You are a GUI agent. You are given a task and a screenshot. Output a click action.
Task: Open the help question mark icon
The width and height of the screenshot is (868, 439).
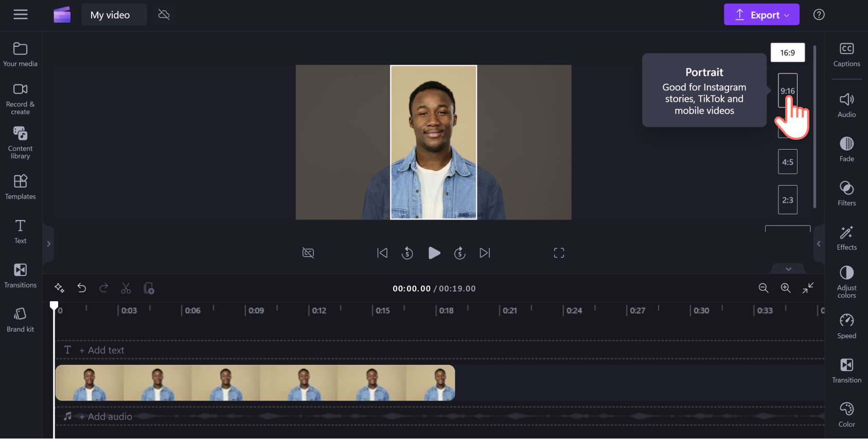pyautogui.click(x=819, y=14)
